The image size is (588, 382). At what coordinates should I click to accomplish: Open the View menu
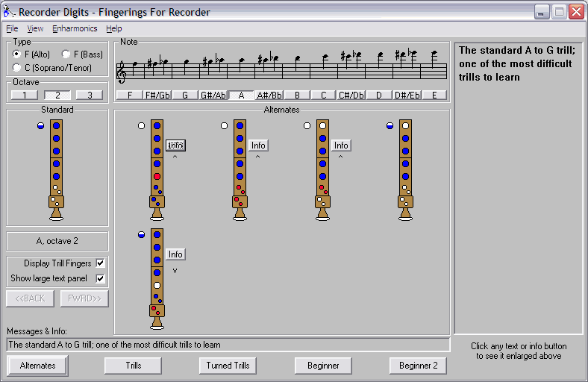point(35,28)
